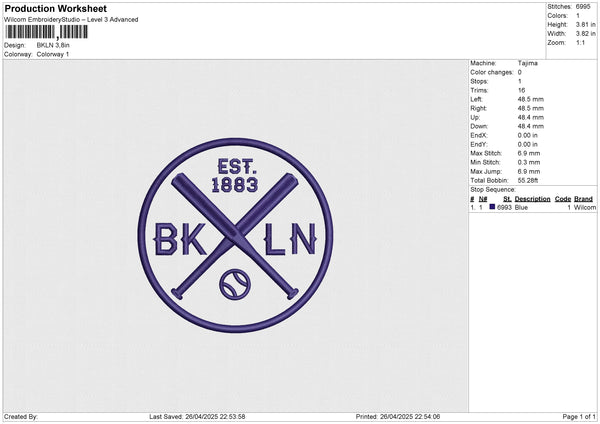Click the 'Up:' extent label

click(475, 117)
